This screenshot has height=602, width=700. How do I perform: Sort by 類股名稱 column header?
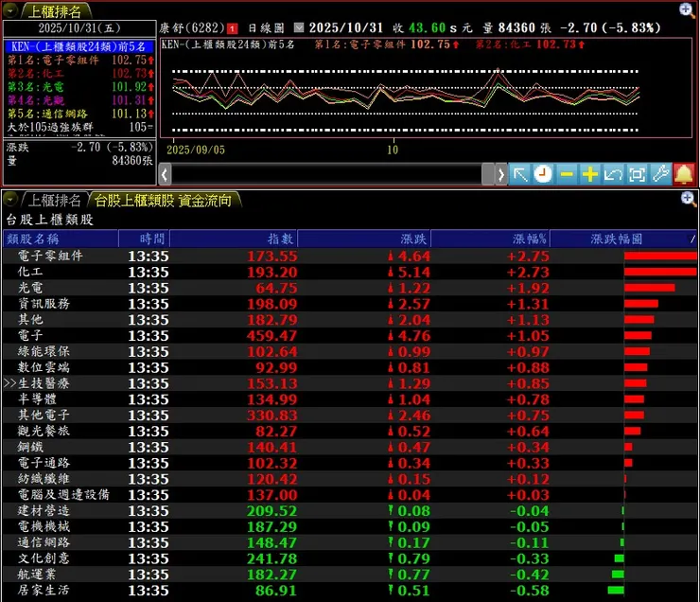tap(61, 239)
